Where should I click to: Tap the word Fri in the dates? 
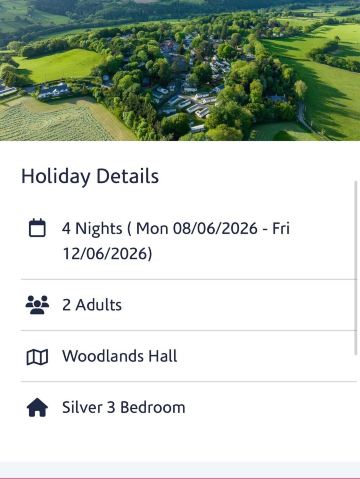pos(281,229)
